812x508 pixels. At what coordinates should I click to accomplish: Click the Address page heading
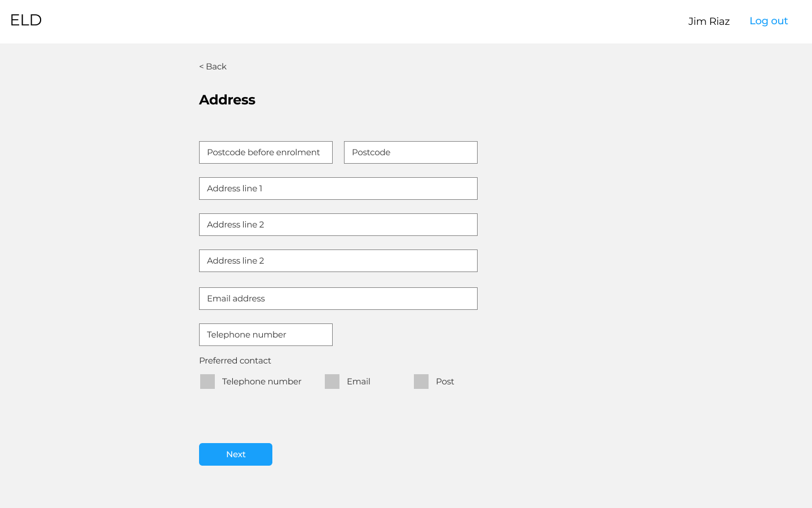pyautogui.click(x=227, y=100)
